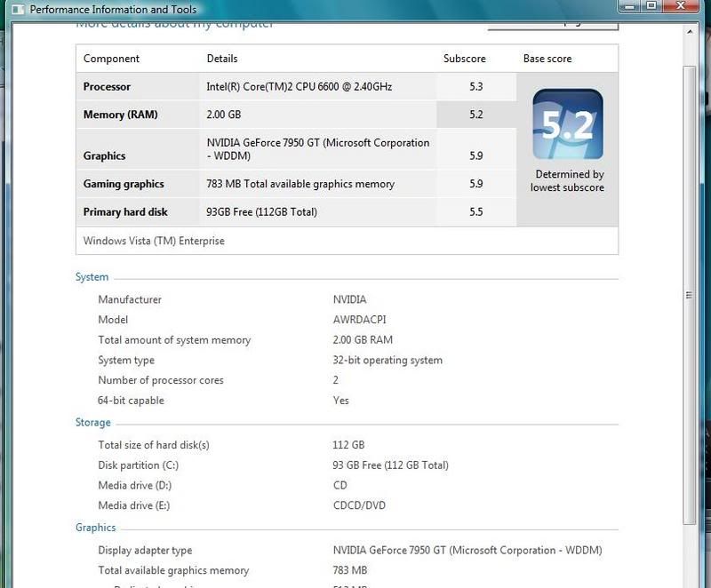Click the Media drive (E:) label
Image resolution: width=711 pixels, height=588 pixels.
click(x=134, y=505)
